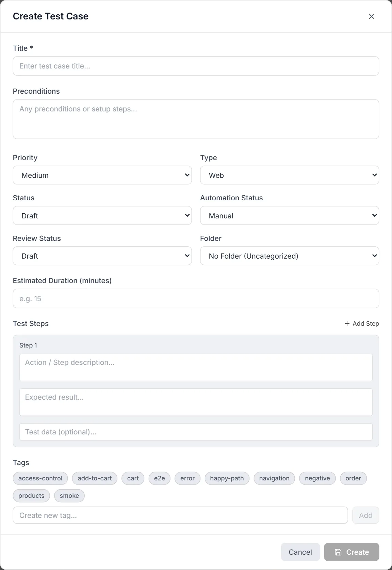The image size is (392, 570).
Task: Toggle the negative tag chip
Action: [317, 478]
